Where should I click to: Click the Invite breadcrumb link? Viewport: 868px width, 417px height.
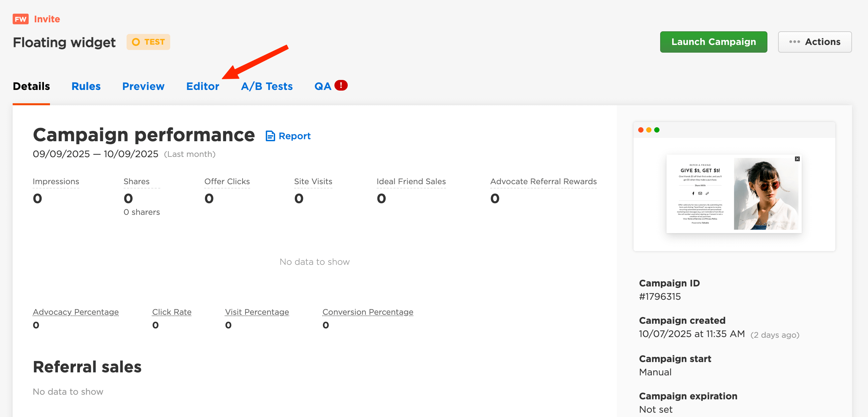click(47, 19)
